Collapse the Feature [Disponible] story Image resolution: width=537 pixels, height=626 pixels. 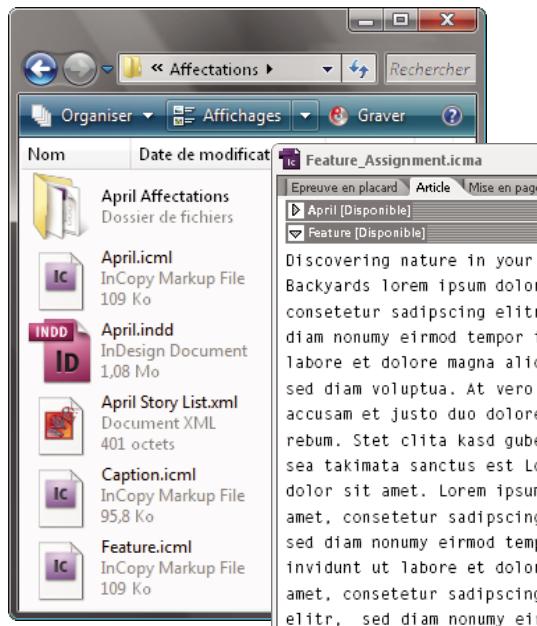tap(295, 233)
